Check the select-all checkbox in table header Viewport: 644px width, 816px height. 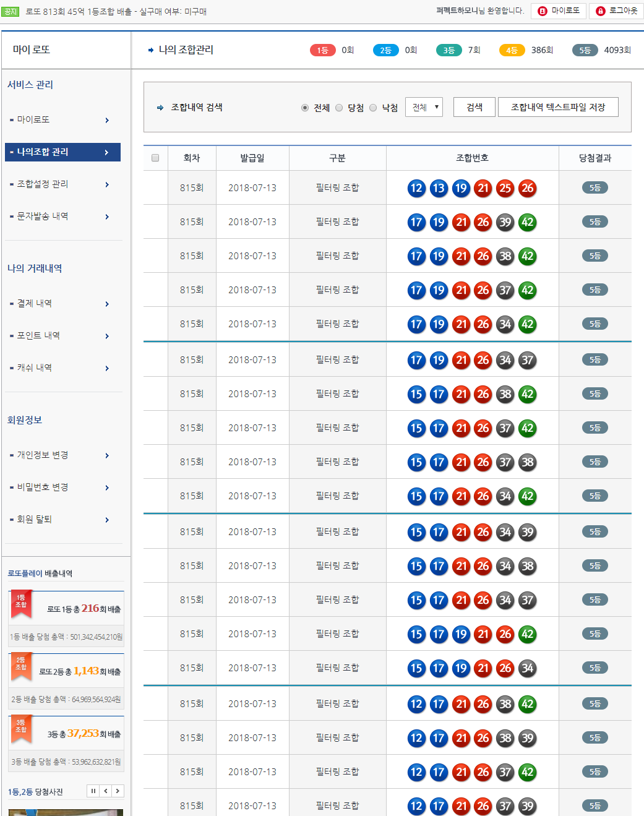coord(155,158)
